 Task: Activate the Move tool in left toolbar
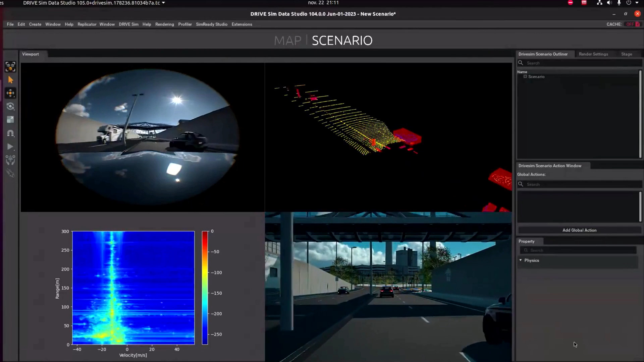click(10, 93)
